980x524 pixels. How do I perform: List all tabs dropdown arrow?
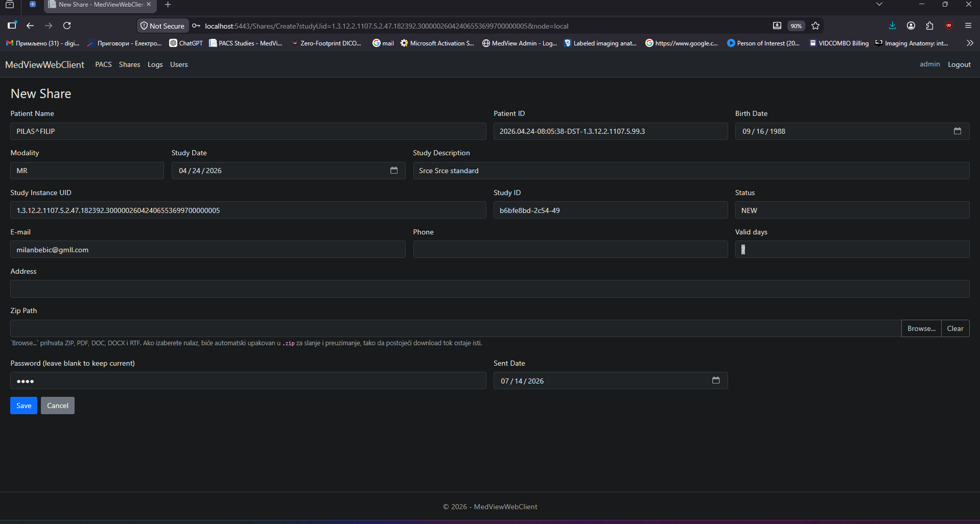(x=879, y=4)
